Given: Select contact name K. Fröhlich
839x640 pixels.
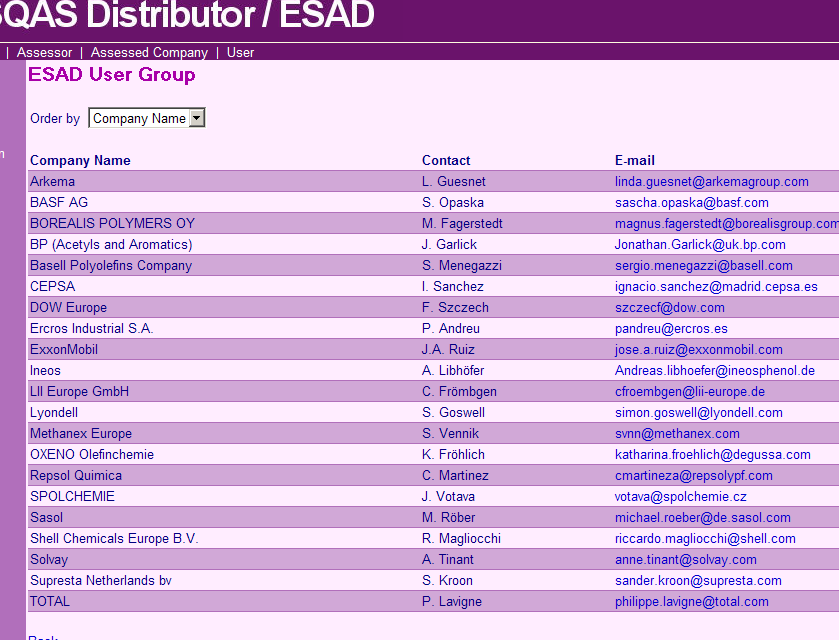Looking at the screenshot, I should (453, 454).
